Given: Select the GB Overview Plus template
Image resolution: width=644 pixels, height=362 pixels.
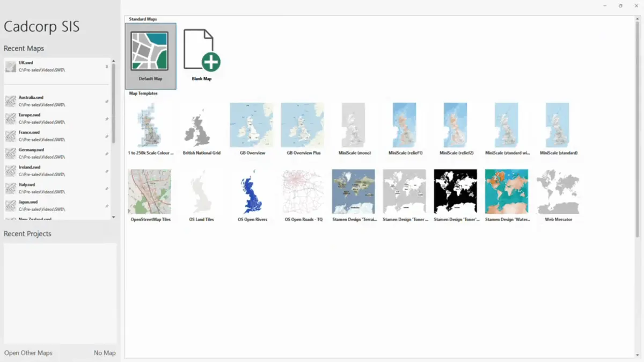Looking at the screenshot, I should (303, 129).
